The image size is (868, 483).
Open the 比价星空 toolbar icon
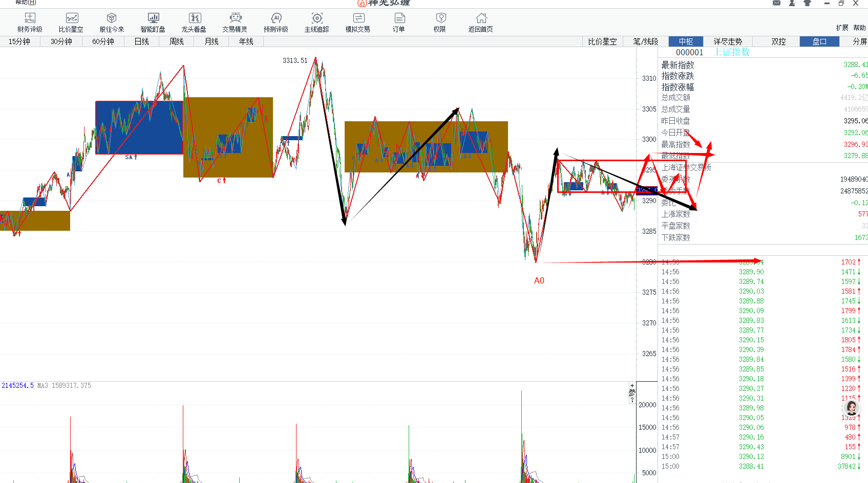click(71, 23)
